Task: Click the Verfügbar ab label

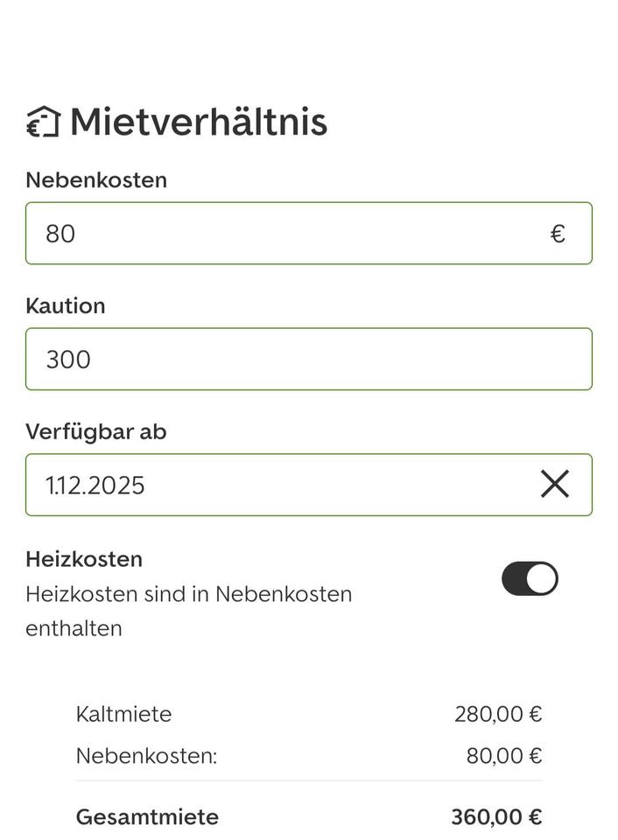Action: click(96, 432)
